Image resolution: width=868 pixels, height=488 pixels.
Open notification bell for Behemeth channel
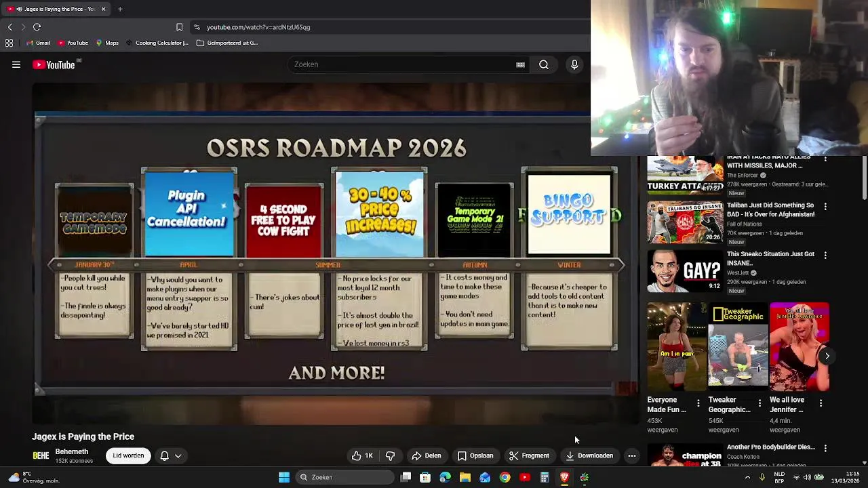tap(164, 456)
